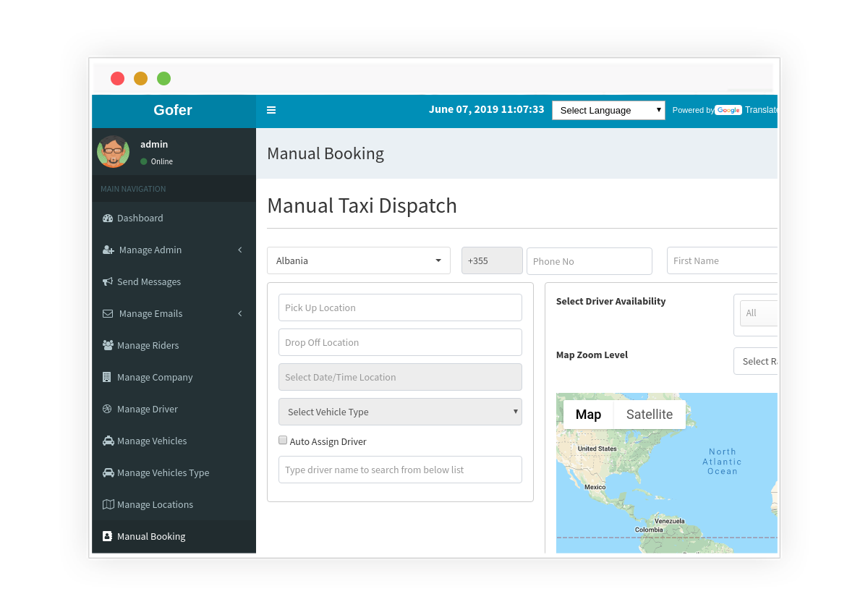868x615 pixels.
Task: Click the +355 country code field
Action: [x=492, y=260]
